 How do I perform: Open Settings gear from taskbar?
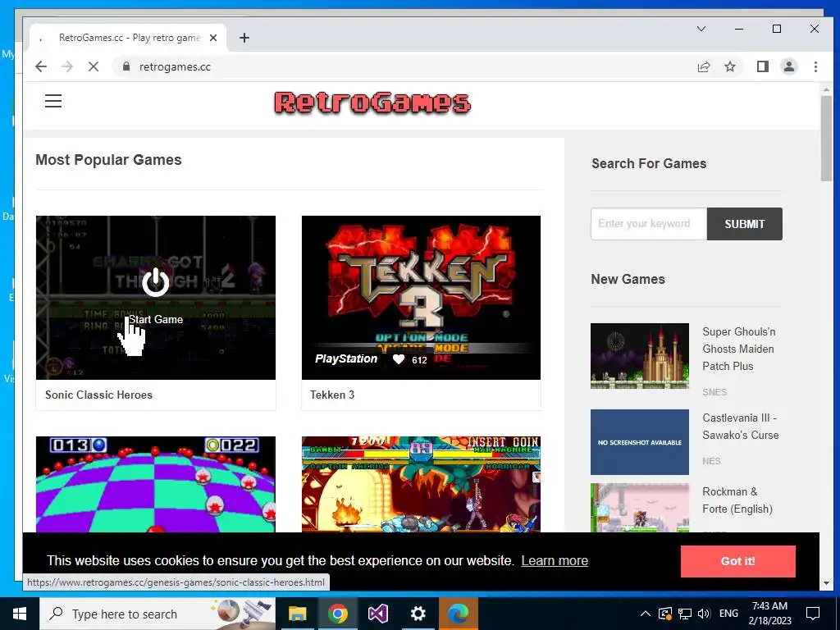[418, 614]
